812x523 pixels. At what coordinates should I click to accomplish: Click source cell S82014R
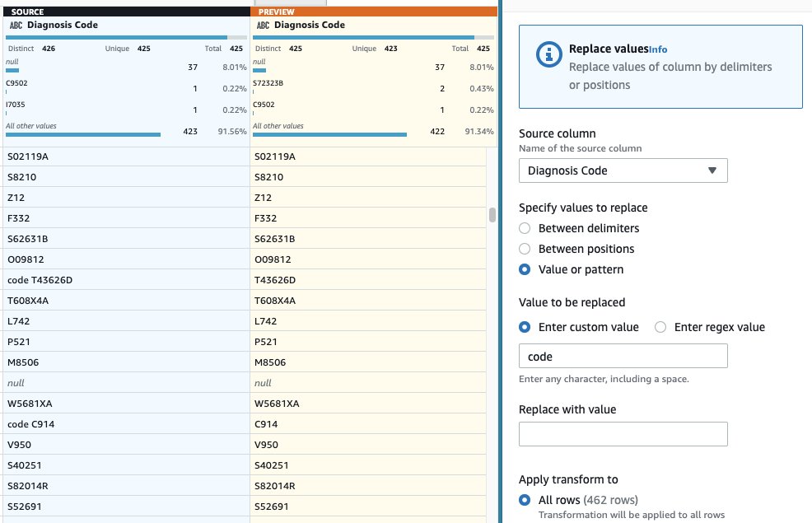click(x=126, y=486)
